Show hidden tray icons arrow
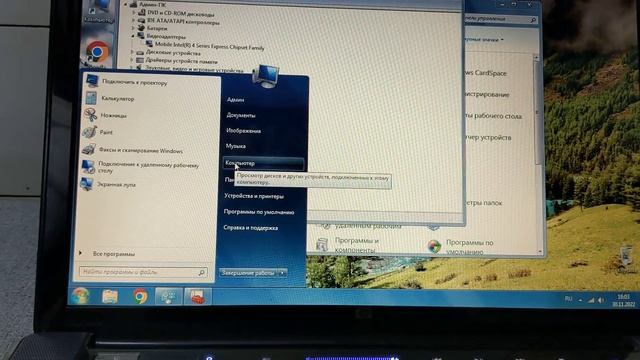Viewport: 640px width, 360px height. (x=580, y=300)
